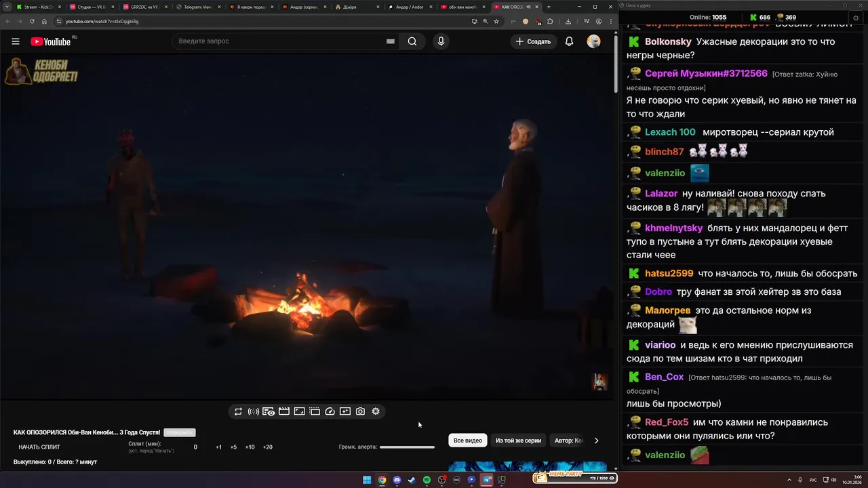Reload the page
The width and height of the screenshot is (868, 488).
point(32,21)
